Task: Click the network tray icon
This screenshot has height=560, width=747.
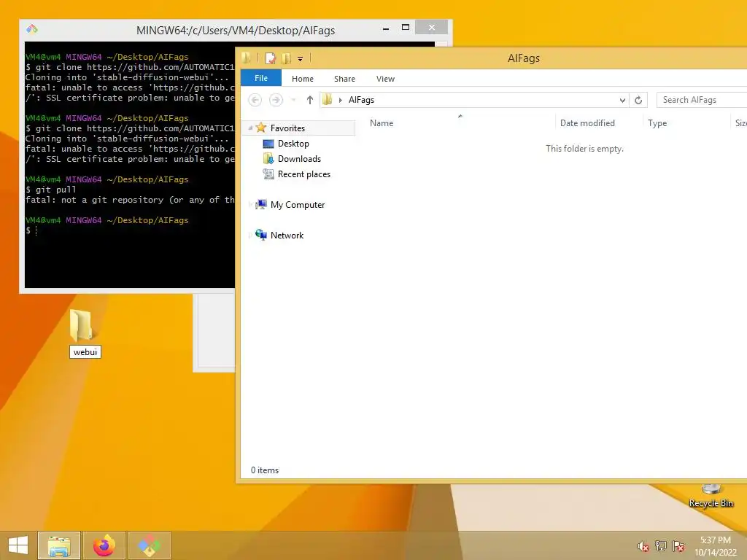Action: (x=661, y=546)
